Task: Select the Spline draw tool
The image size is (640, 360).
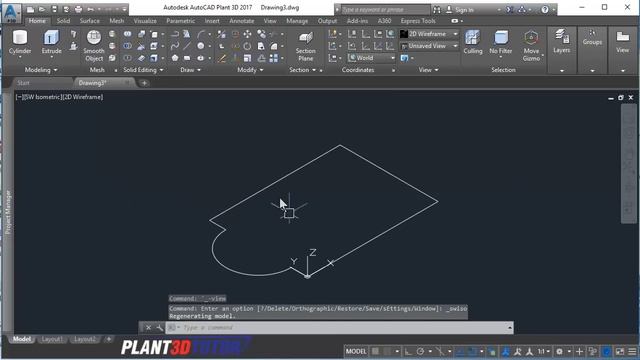Action: [175, 46]
